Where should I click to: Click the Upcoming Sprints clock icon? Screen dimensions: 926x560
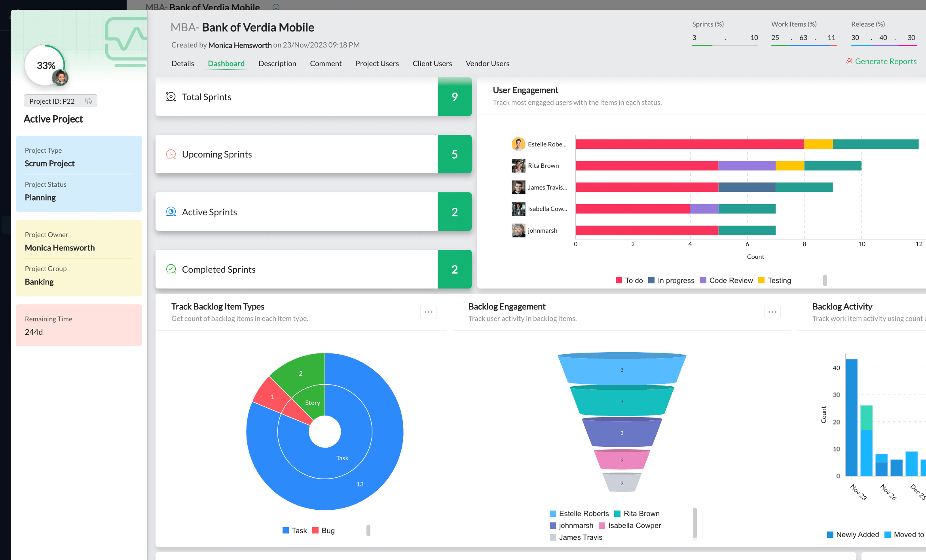pos(171,154)
